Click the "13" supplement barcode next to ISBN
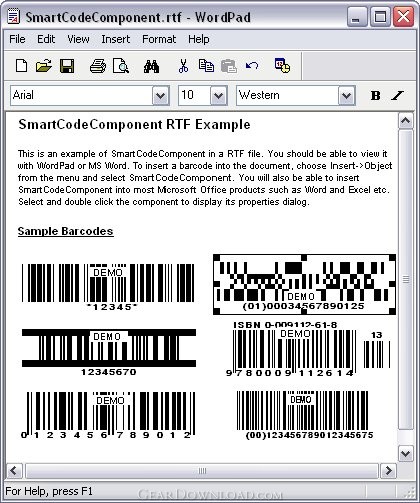420x503 pixels. pos(377,350)
